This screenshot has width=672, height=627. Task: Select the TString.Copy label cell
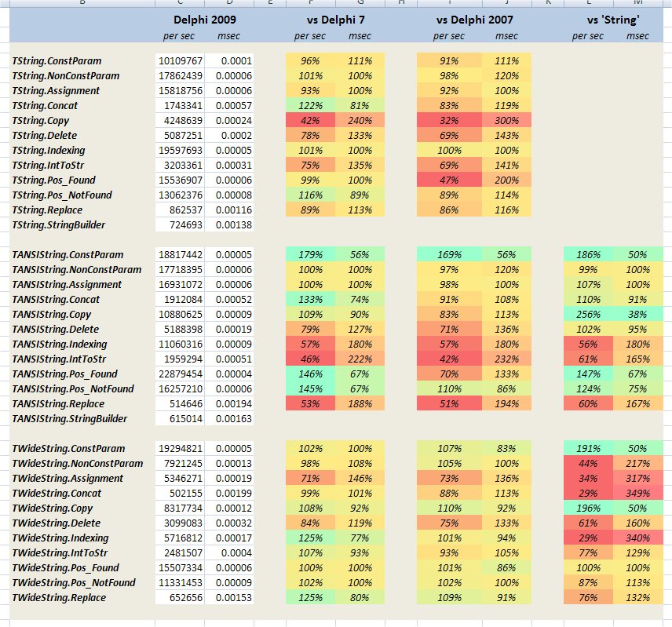pyautogui.click(x=40, y=120)
